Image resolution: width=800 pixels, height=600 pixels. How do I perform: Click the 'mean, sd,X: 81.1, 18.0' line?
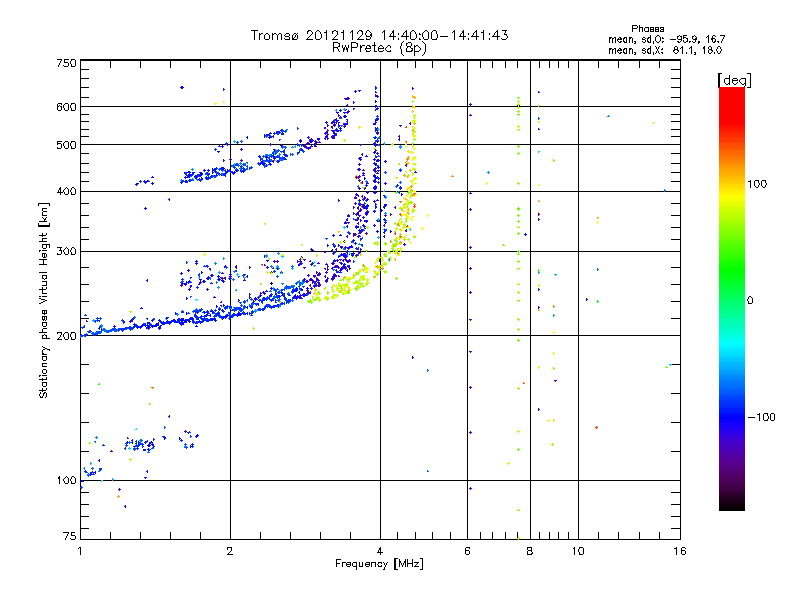click(665, 50)
